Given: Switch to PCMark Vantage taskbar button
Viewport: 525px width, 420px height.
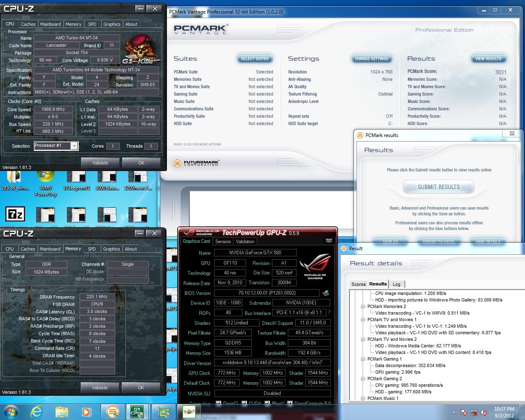Looking at the screenshot, I should click(x=113, y=411).
